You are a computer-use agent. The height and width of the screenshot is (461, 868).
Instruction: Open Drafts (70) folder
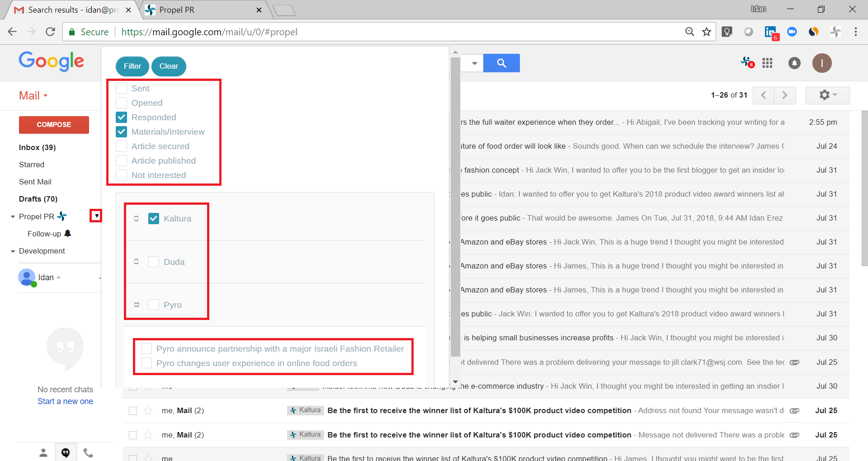(x=38, y=199)
